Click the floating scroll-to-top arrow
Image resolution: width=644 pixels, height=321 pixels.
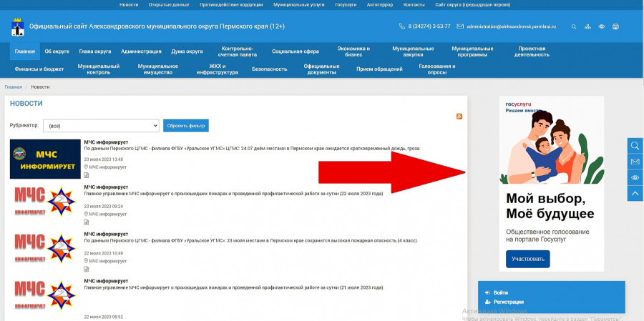[635, 193]
